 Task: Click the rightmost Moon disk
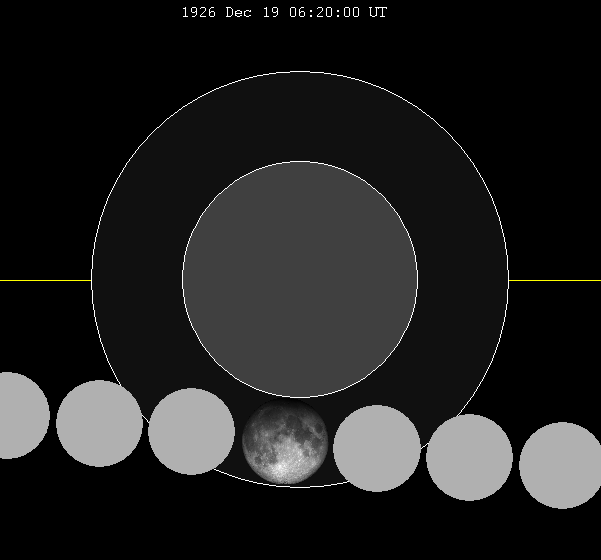[561, 465]
